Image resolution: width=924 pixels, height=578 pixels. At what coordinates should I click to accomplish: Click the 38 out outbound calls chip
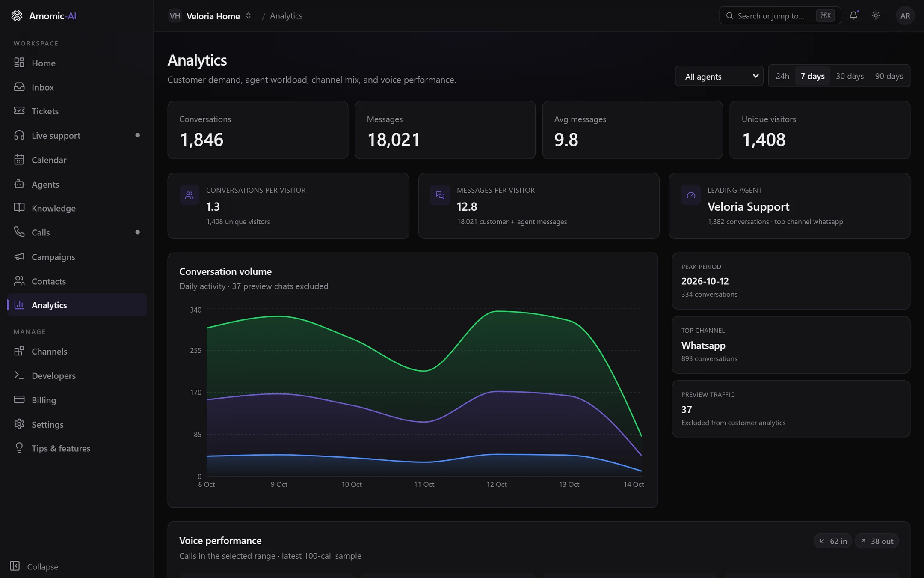(x=877, y=541)
